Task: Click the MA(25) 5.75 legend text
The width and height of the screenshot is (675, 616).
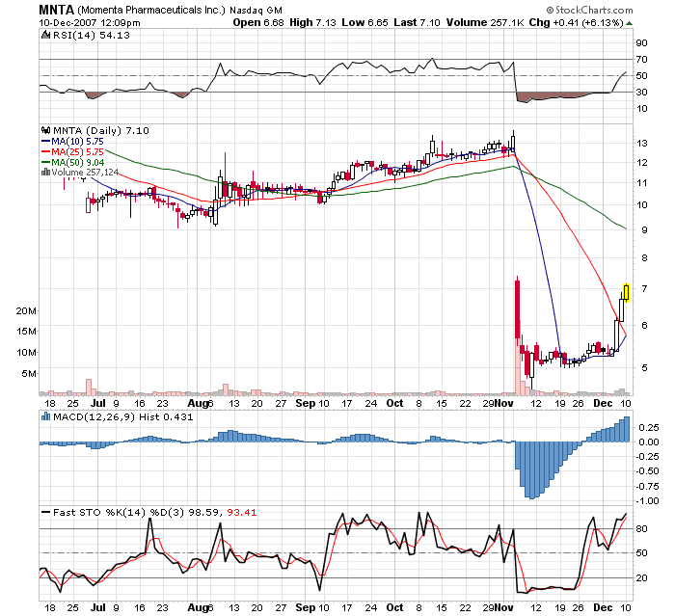Action: (x=77, y=152)
